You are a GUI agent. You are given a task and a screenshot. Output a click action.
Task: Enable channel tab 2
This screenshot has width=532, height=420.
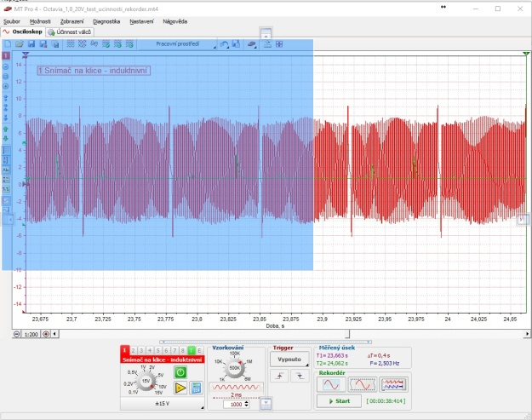134,350
